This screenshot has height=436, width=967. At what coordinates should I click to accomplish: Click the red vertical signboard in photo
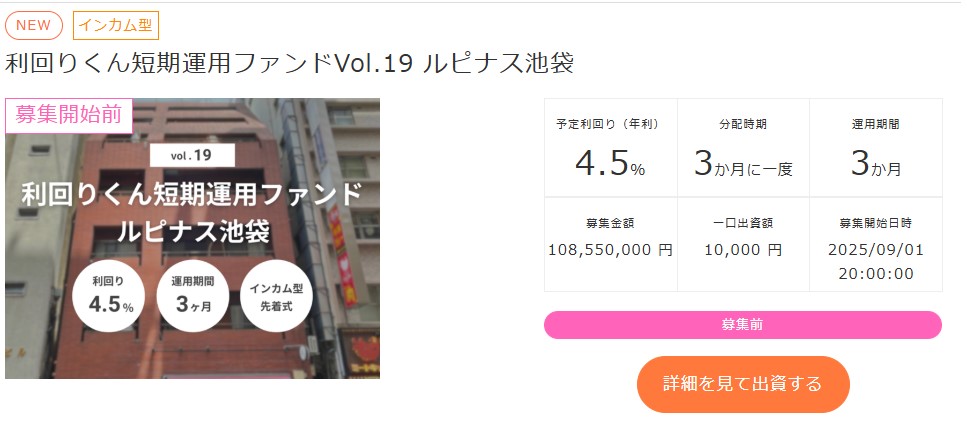pos(342,256)
